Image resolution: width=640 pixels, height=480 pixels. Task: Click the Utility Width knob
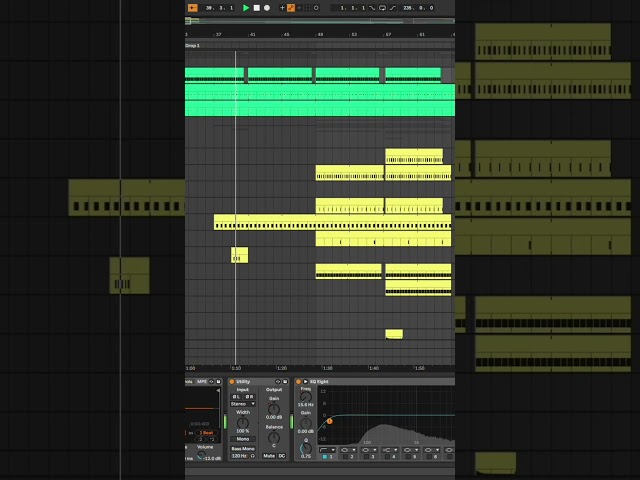pos(243,423)
